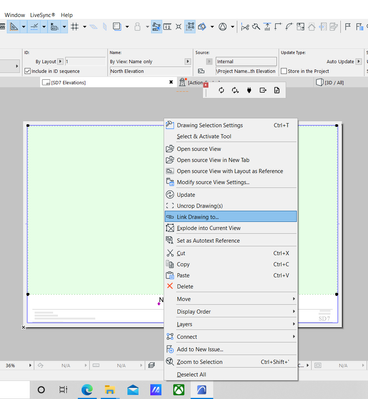Click the North Elevation name field

150,71
